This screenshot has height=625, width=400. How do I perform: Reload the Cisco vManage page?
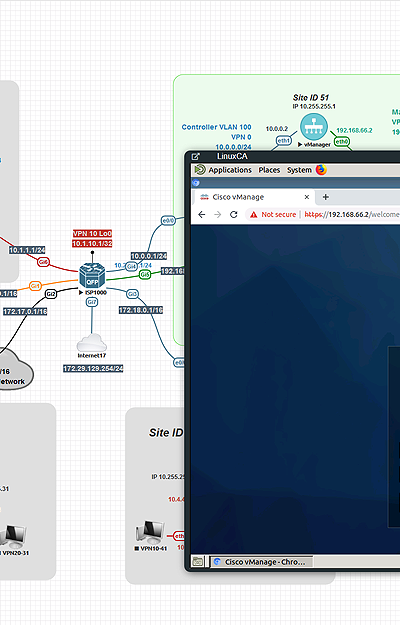click(234, 214)
